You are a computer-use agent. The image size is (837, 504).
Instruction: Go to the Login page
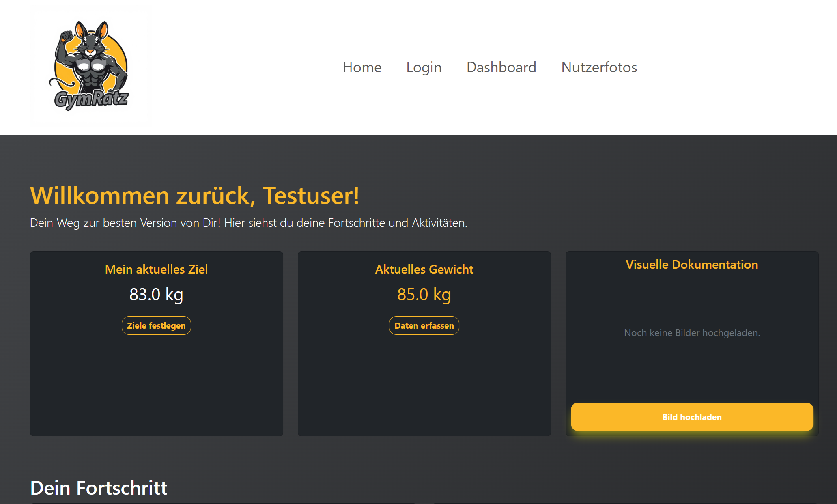pos(424,67)
